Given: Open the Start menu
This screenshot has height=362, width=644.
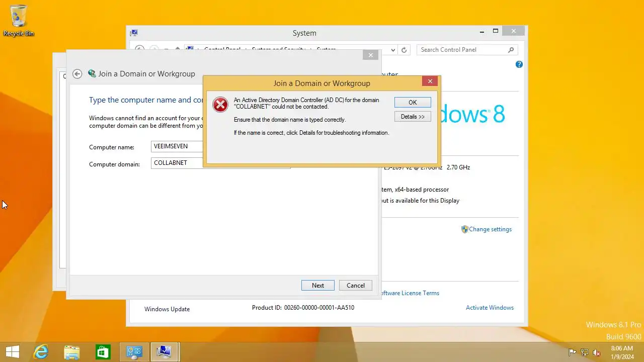Looking at the screenshot, I should pos(12,352).
